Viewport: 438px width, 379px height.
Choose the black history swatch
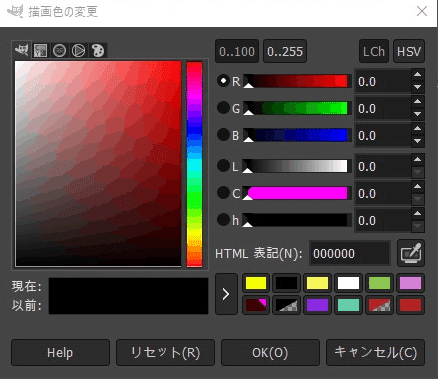click(x=287, y=283)
